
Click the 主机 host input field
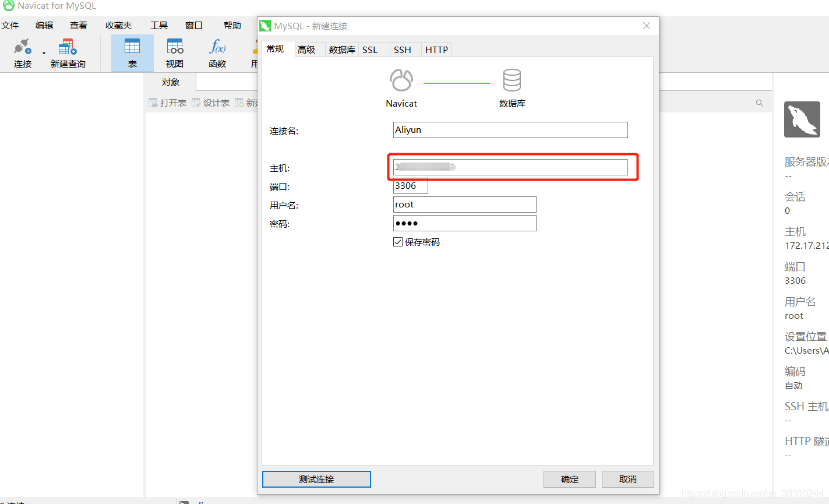(510, 167)
